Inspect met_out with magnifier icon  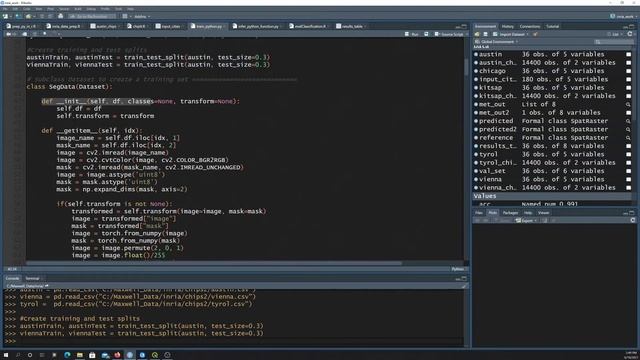pyautogui.click(x=629, y=104)
